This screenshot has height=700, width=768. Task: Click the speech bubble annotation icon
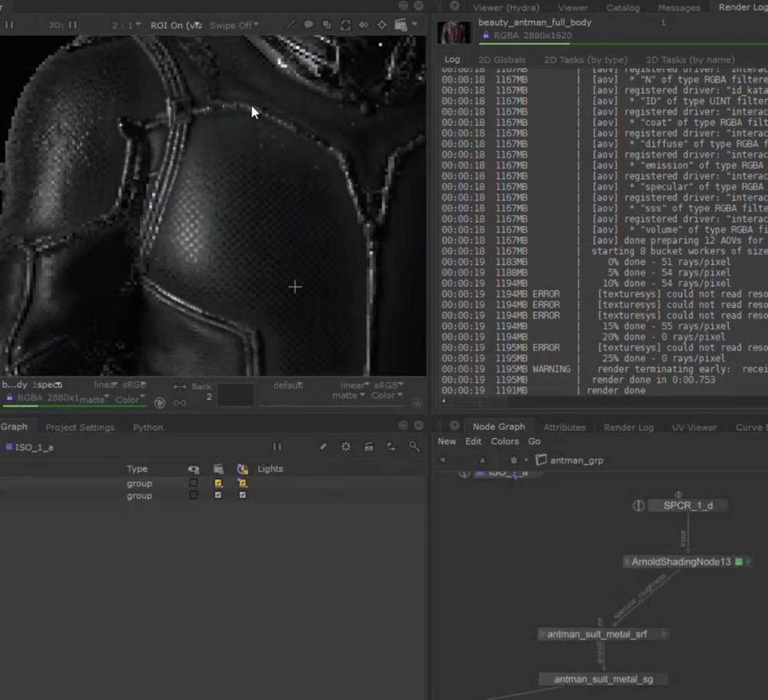click(x=308, y=25)
